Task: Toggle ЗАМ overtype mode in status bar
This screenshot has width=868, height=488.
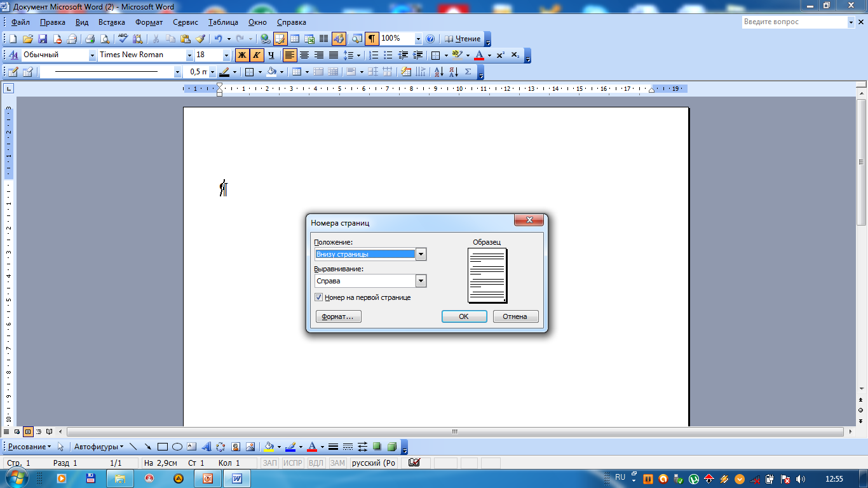Action: coord(337,463)
